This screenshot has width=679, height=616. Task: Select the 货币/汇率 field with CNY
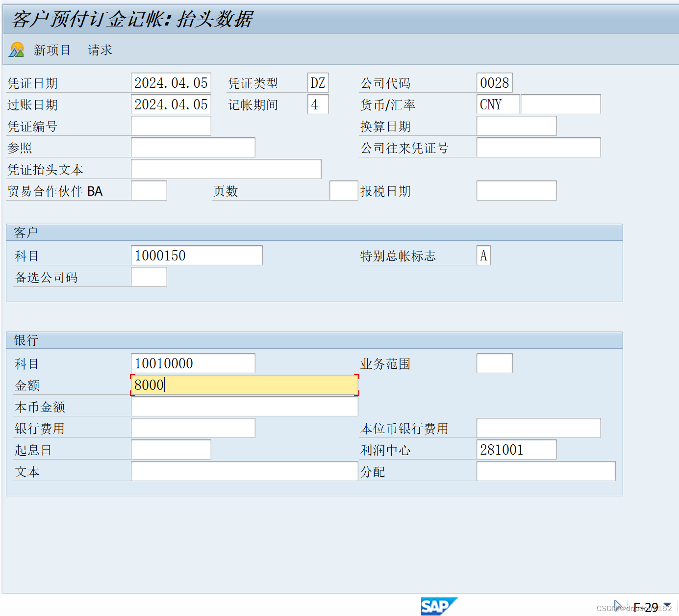coord(498,104)
